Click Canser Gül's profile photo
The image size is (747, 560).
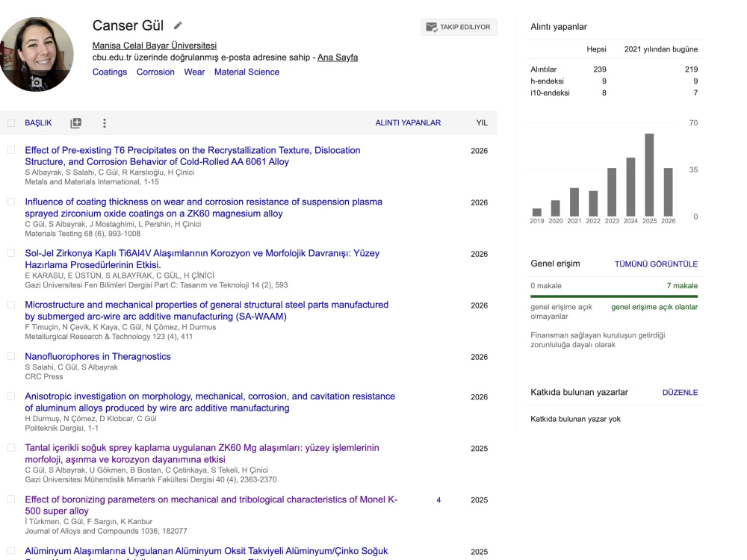[x=37, y=55]
